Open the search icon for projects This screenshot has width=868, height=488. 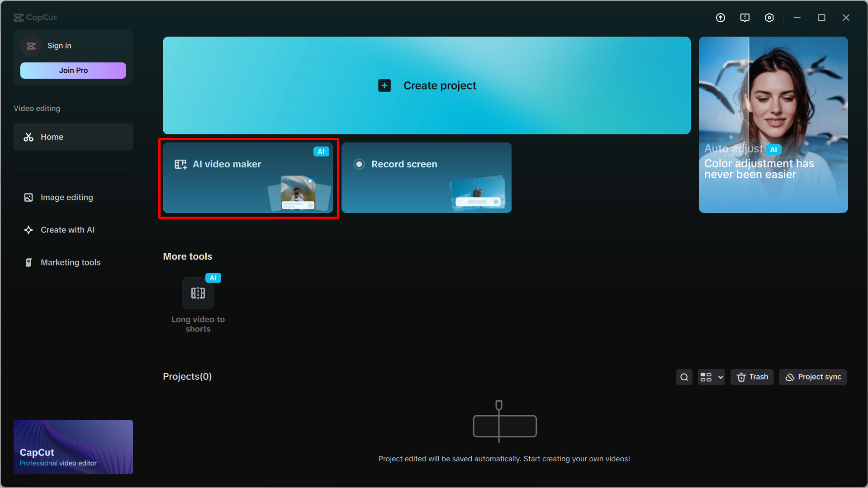[683, 377]
